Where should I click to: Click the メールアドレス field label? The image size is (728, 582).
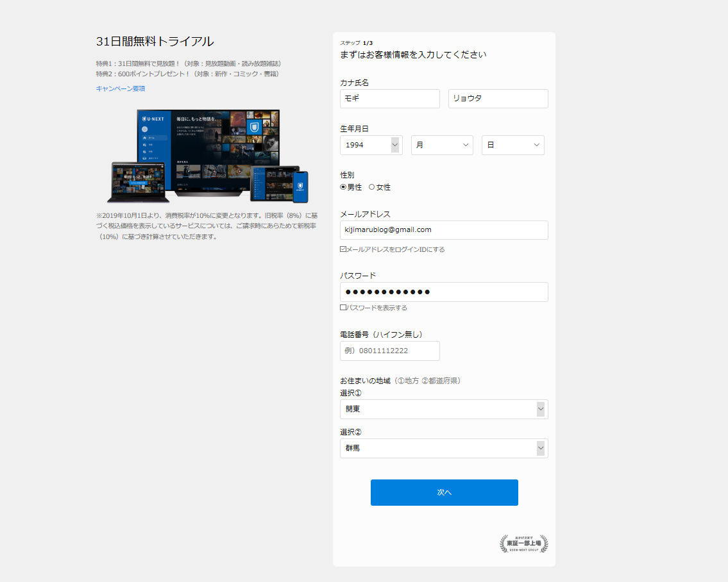coord(365,214)
